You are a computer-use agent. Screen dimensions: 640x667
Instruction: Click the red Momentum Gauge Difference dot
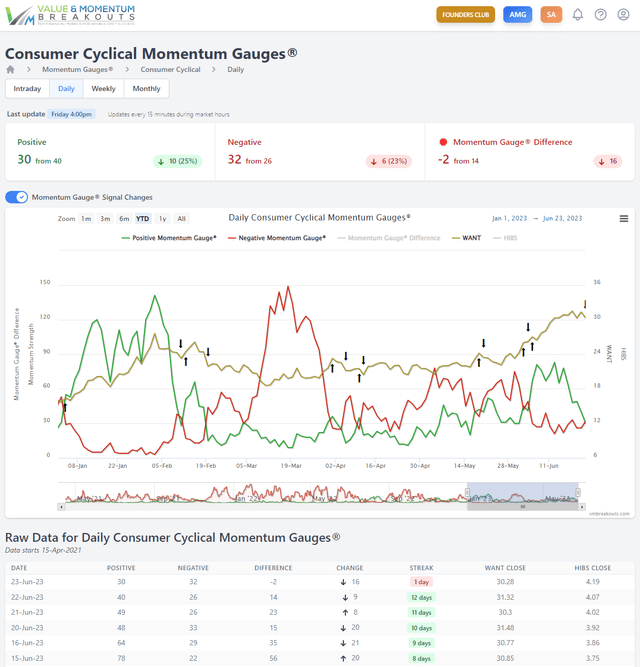[x=443, y=142]
